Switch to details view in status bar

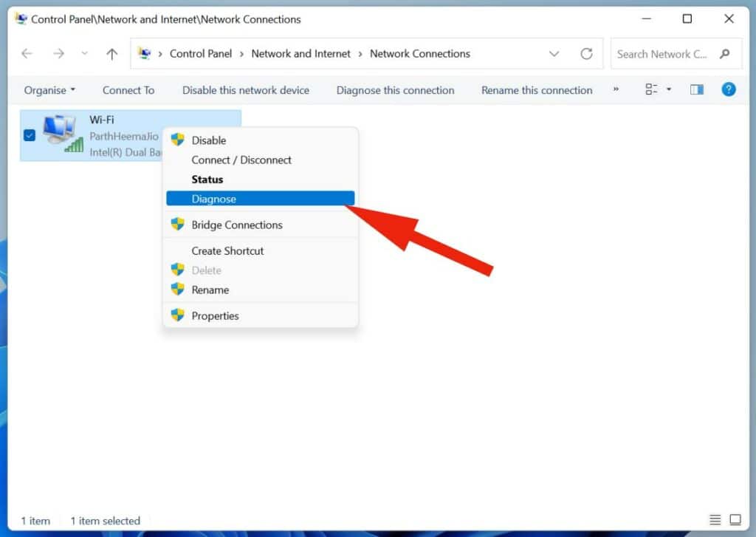715,520
